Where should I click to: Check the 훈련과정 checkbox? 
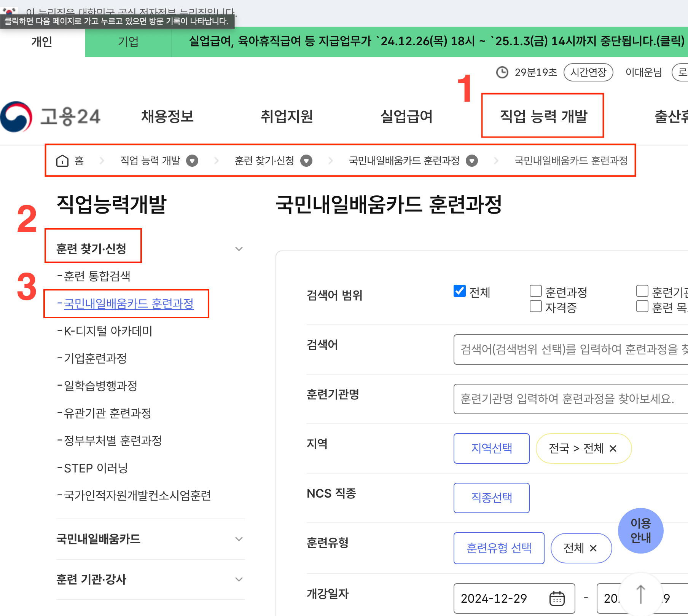535,291
